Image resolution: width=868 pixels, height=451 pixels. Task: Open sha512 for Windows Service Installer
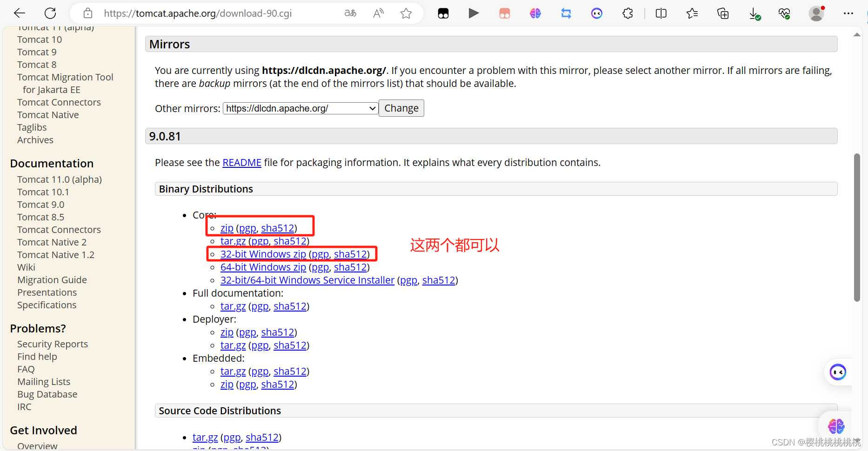pyautogui.click(x=439, y=280)
